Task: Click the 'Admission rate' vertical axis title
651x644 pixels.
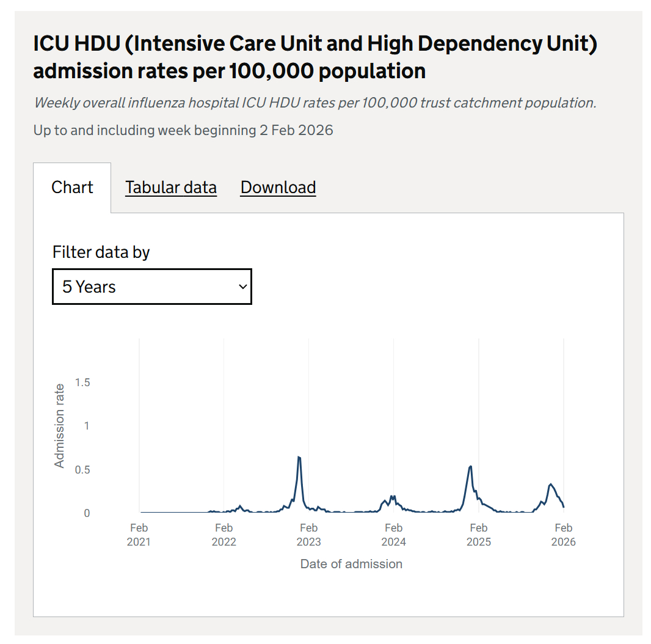Action: [x=59, y=426]
